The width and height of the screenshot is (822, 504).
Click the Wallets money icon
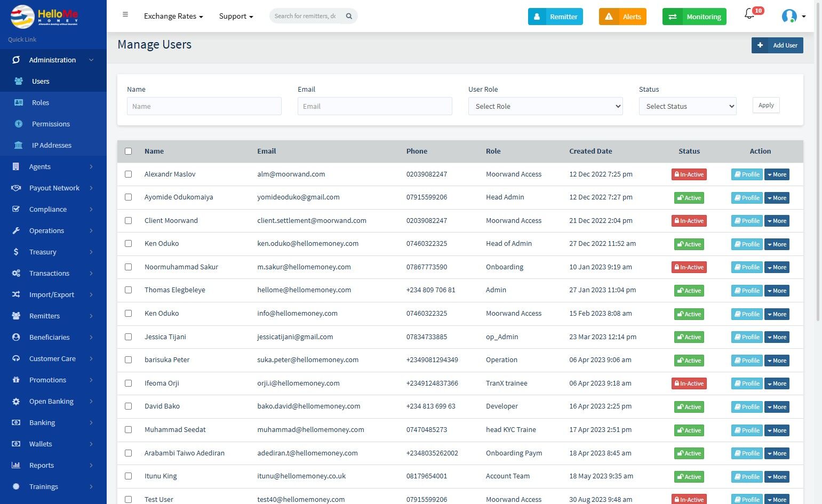pos(16,444)
